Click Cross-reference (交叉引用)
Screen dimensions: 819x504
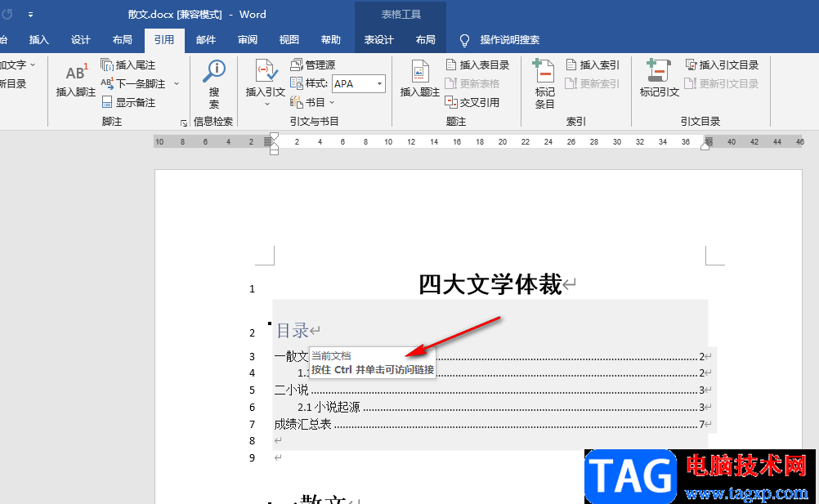[472, 102]
